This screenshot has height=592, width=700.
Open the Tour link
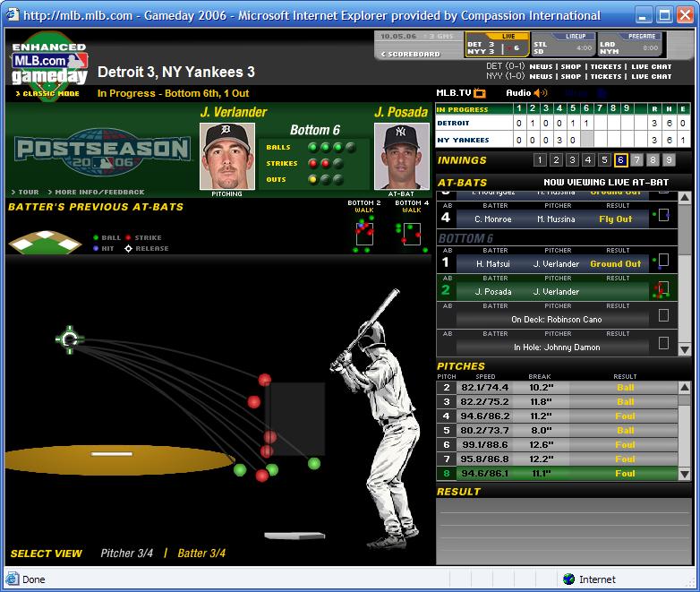click(x=25, y=192)
